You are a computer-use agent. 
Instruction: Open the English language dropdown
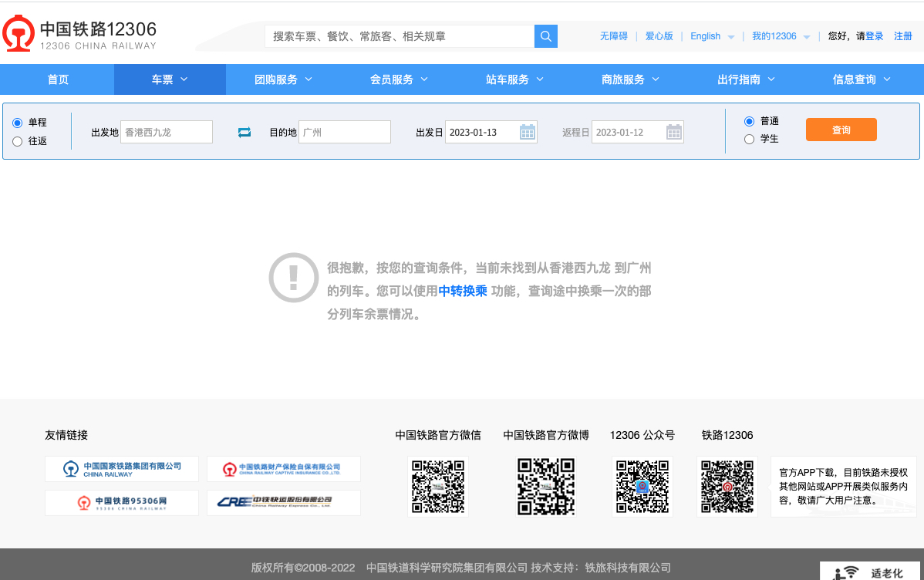click(712, 36)
